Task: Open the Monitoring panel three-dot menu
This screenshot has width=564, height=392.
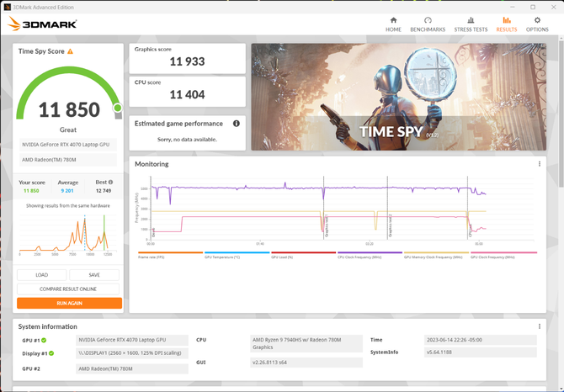Action: click(540, 164)
